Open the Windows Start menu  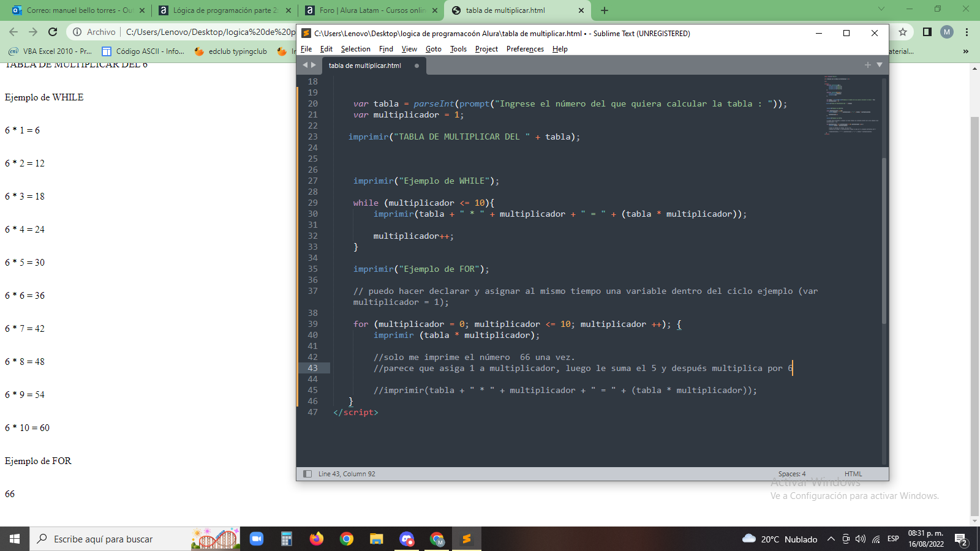15,539
